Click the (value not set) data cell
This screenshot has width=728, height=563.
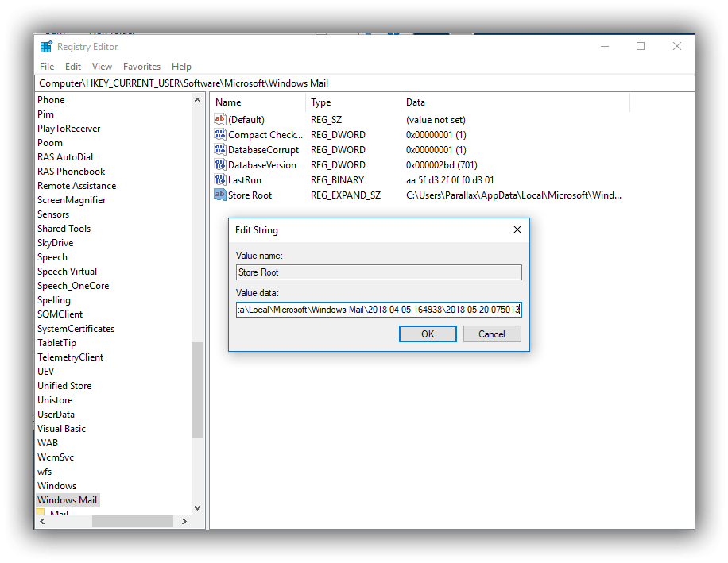(436, 120)
